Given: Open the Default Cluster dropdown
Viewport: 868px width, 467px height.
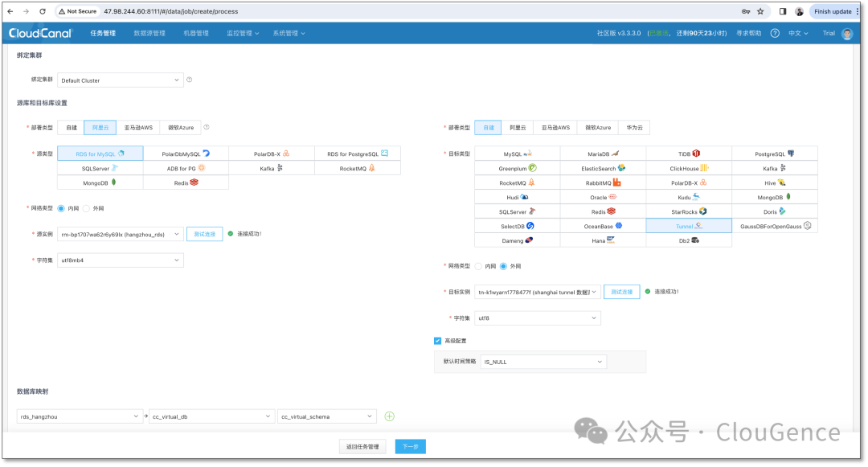Looking at the screenshot, I should 120,80.
